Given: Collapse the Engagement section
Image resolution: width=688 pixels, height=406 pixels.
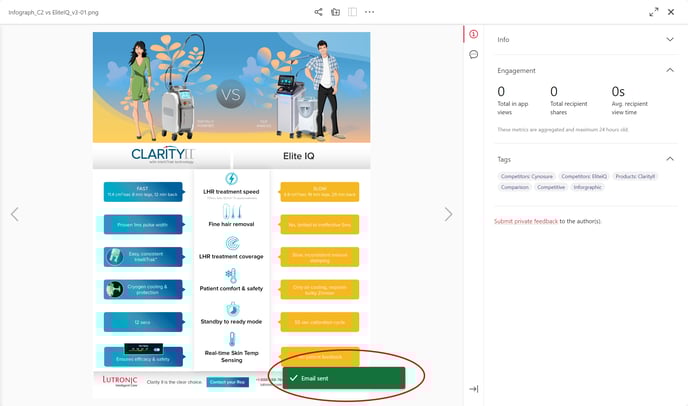Looking at the screenshot, I should pyautogui.click(x=669, y=71).
